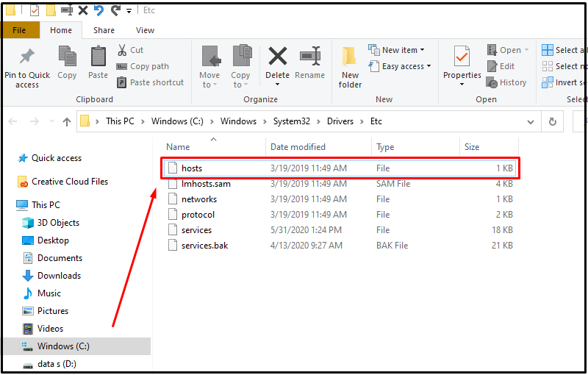This screenshot has height=375, width=588.
Task: Expand the Properties dropdown arrow
Action: click(462, 85)
